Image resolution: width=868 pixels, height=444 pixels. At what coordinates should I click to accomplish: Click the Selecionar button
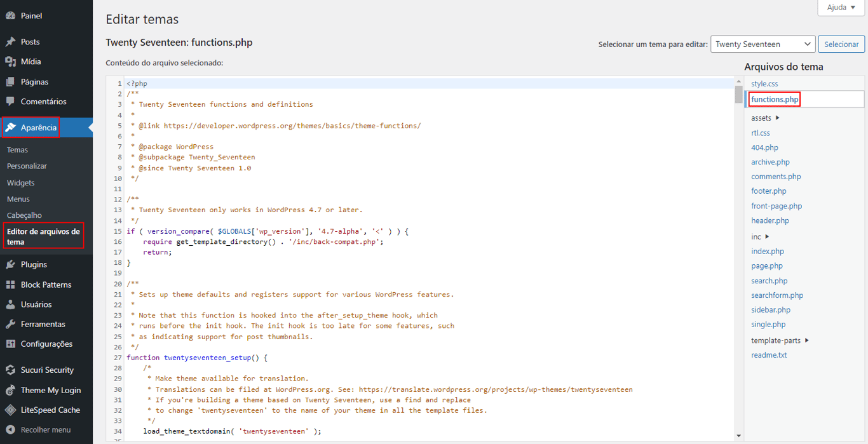click(841, 44)
